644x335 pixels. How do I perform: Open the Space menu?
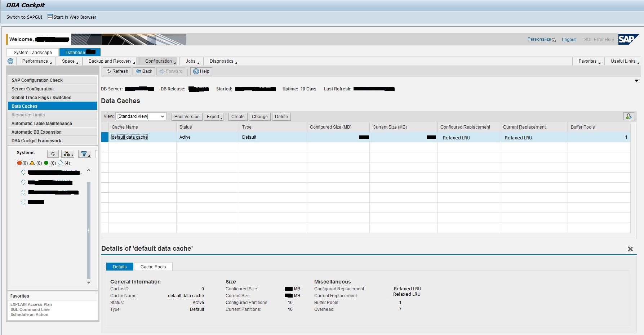(70, 61)
